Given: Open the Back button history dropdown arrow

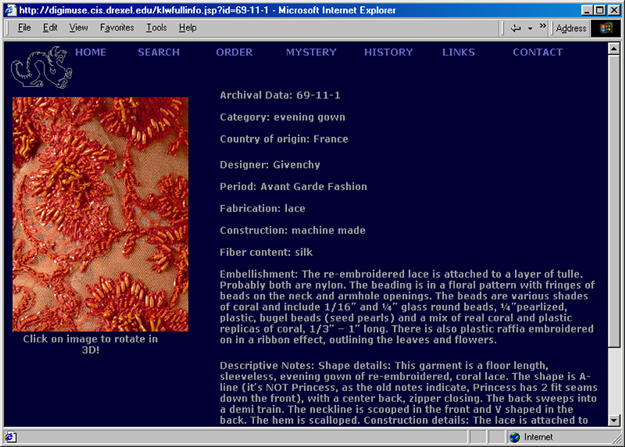Looking at the screenshot, I should point(530,28).
